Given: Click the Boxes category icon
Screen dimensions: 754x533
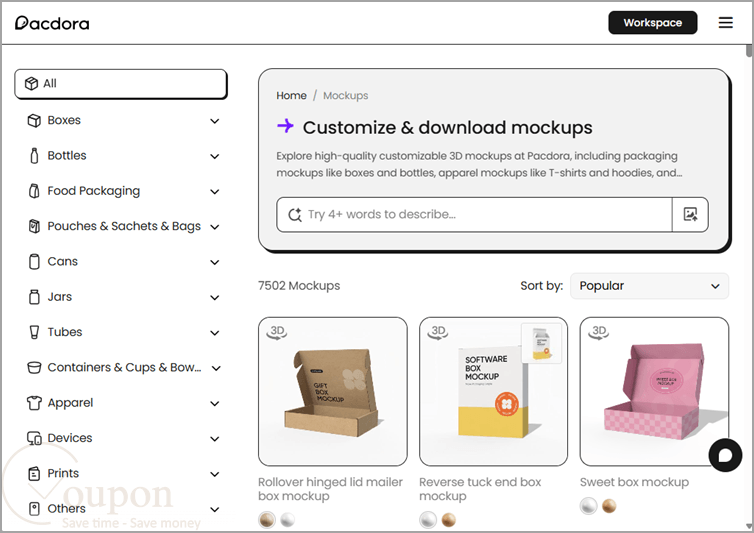Looking at the screenshot, I should (x=34, y=120).
